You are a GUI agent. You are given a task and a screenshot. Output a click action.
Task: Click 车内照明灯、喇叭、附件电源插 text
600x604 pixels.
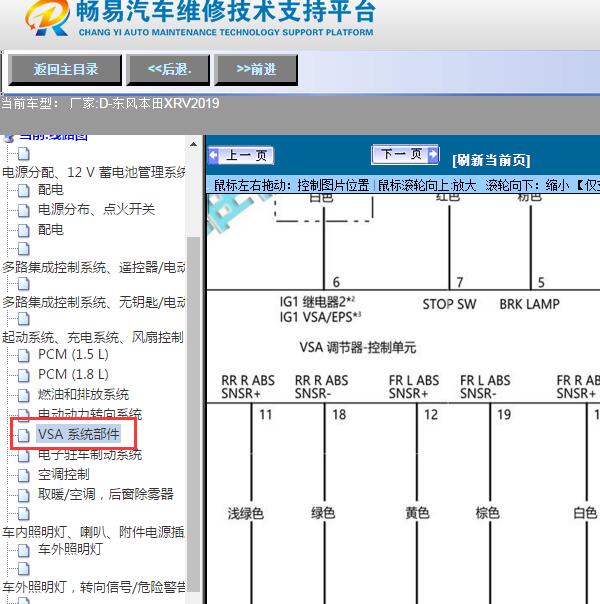[x=93, y=532]
